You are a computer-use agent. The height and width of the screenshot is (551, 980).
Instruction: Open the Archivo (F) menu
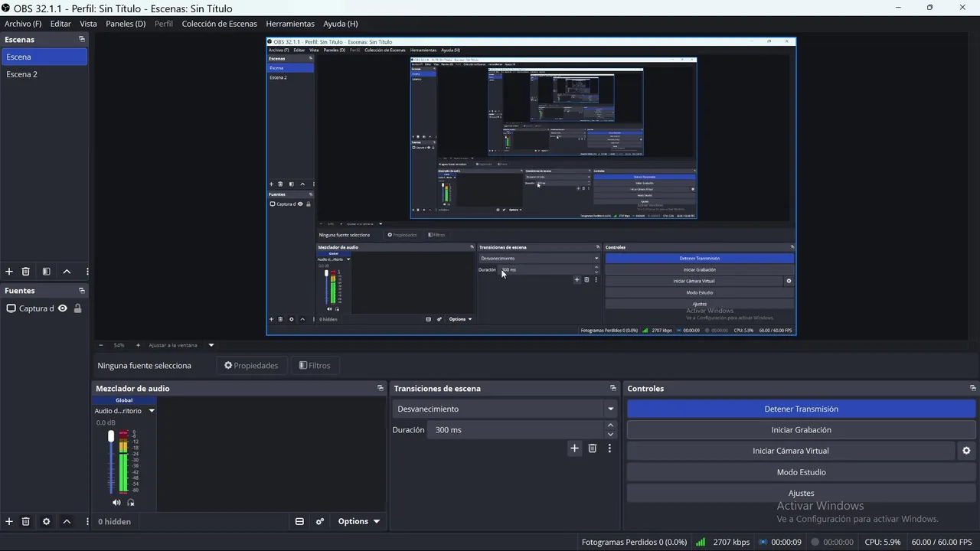click(23, 24)
